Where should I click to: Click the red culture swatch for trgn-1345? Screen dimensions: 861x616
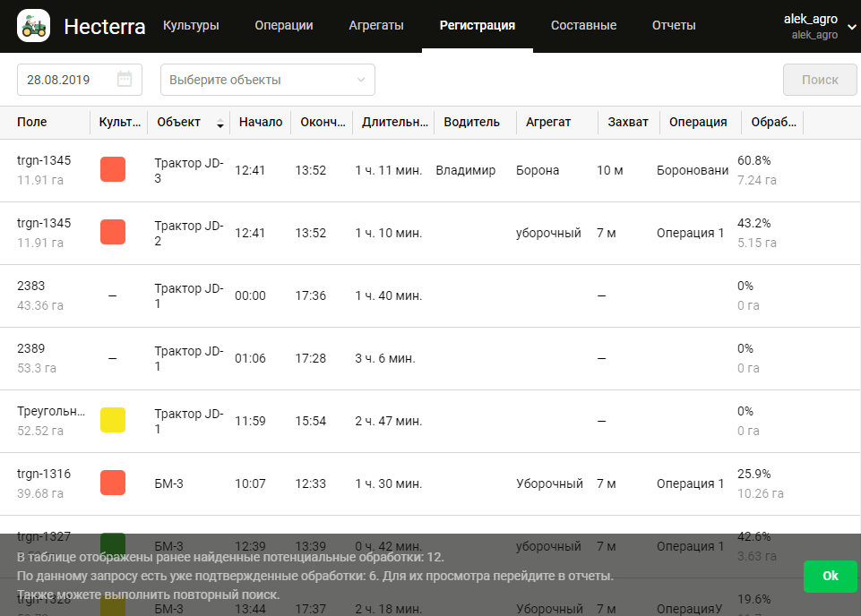[112, 169]
